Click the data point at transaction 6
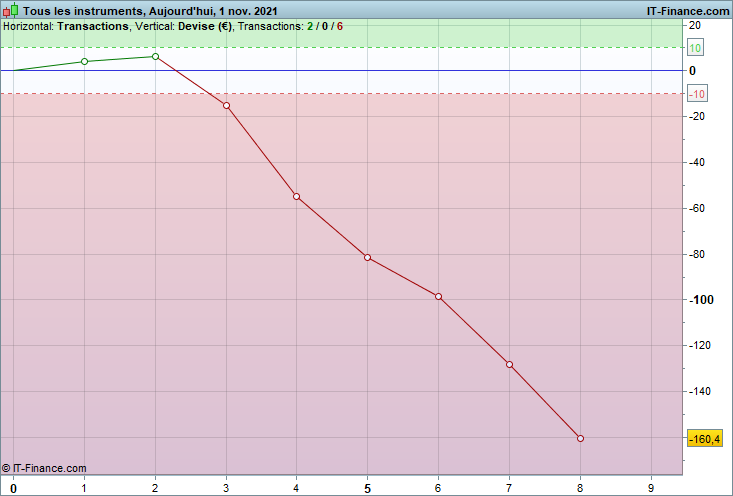This screenshot has height=496, width=733. coord(438,296)
